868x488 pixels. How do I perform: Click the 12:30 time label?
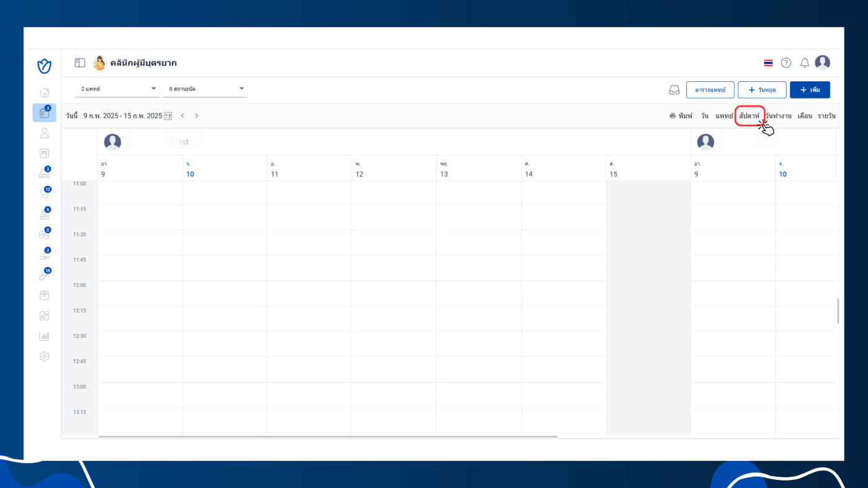(x=79, y=336)
